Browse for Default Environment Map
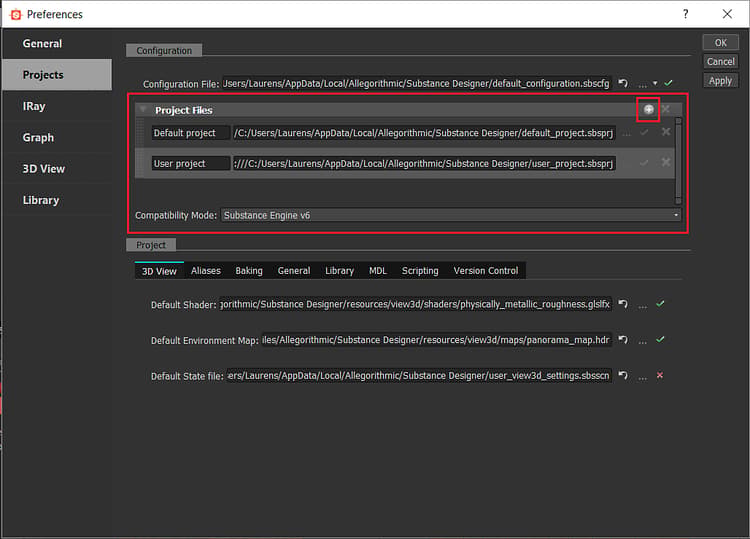This screenshot has height=539, width=750. [642, 341]
